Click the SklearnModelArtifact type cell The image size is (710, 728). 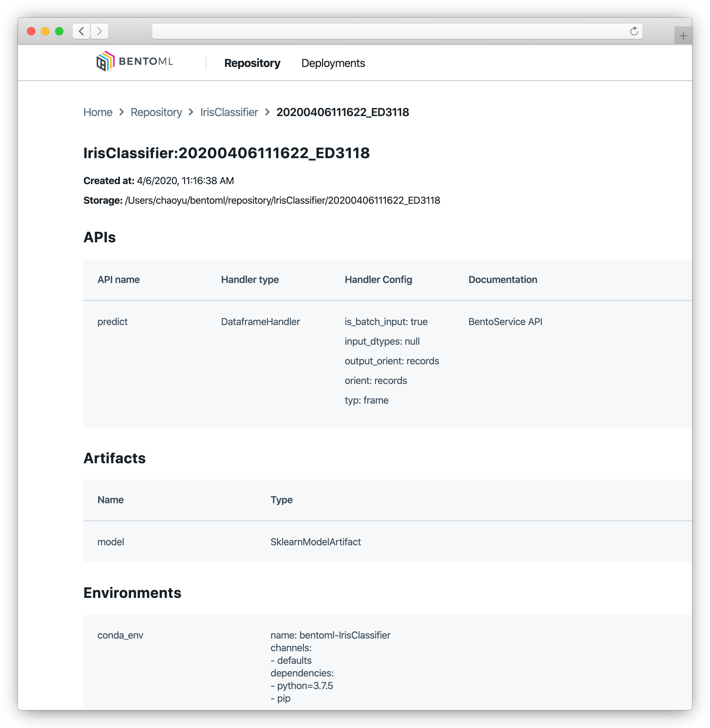316,542
